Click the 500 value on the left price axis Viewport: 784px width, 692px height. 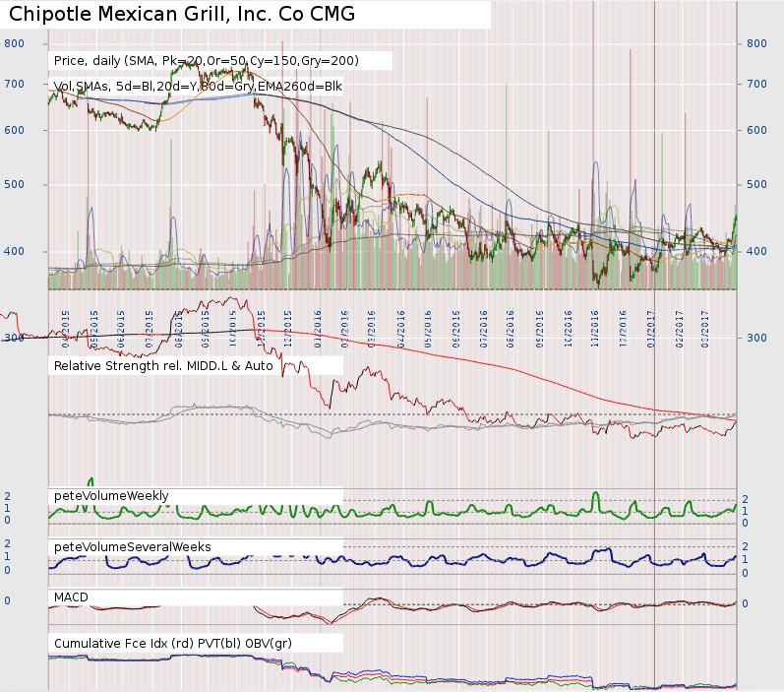[x=14, y=185]
